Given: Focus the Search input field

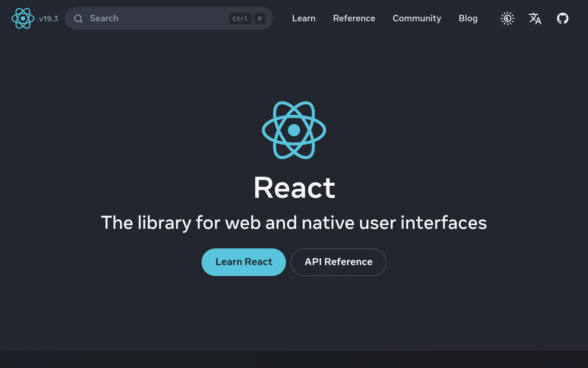Looking at the screenshot, I should coord(169,18).
